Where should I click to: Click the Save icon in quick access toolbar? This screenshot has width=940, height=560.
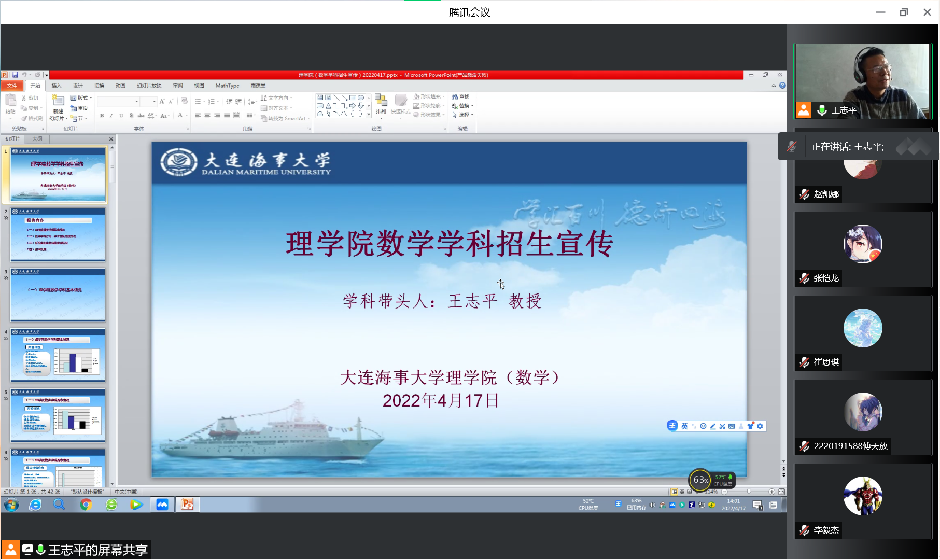pos(15,75)
